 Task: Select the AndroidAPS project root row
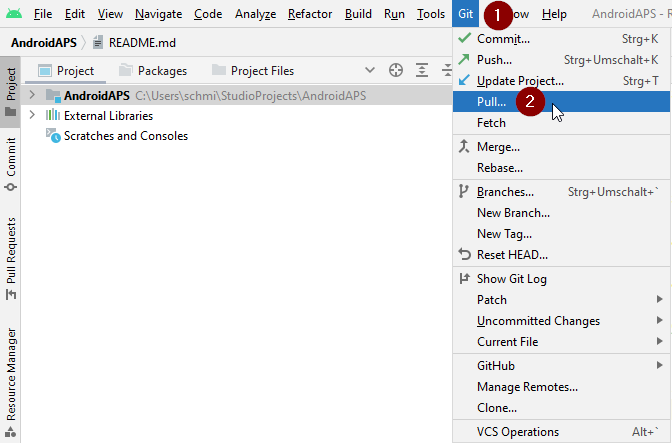click(x=236, y=96)
